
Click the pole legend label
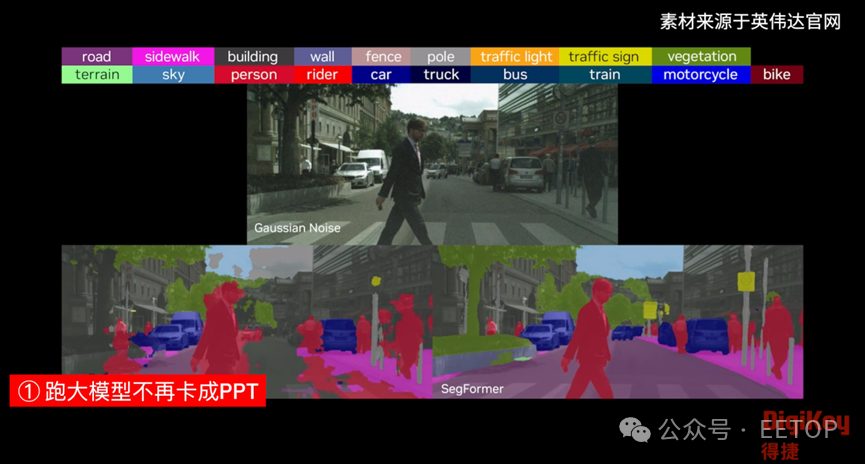440,56
